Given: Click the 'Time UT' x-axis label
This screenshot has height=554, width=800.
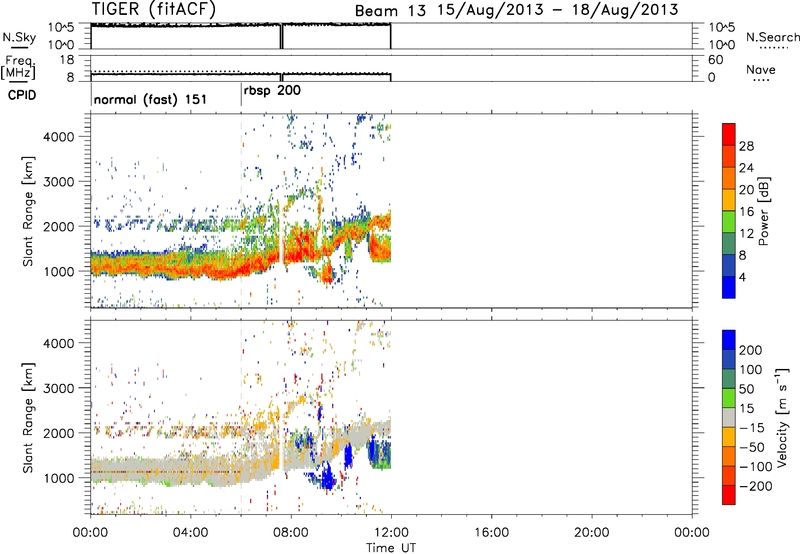Looking at the screenshot, I should 391,548.
